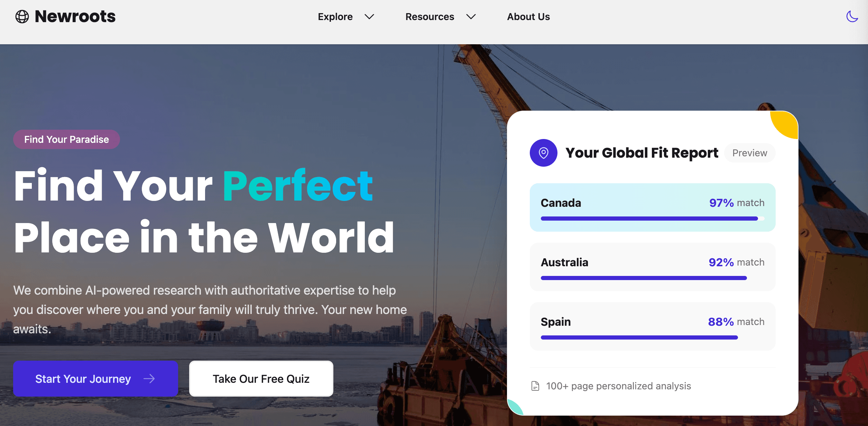Screen dimensions: 868x426
Task: Open the Resources navigation menu
Action: pyautogui.click(x=430, y=17)
